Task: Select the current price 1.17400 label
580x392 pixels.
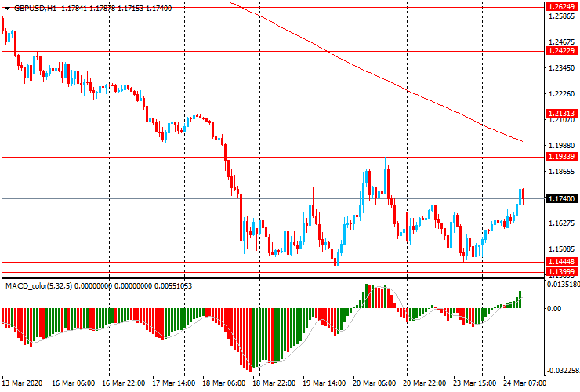Action: pyautogui.click(x=561, y=199)
